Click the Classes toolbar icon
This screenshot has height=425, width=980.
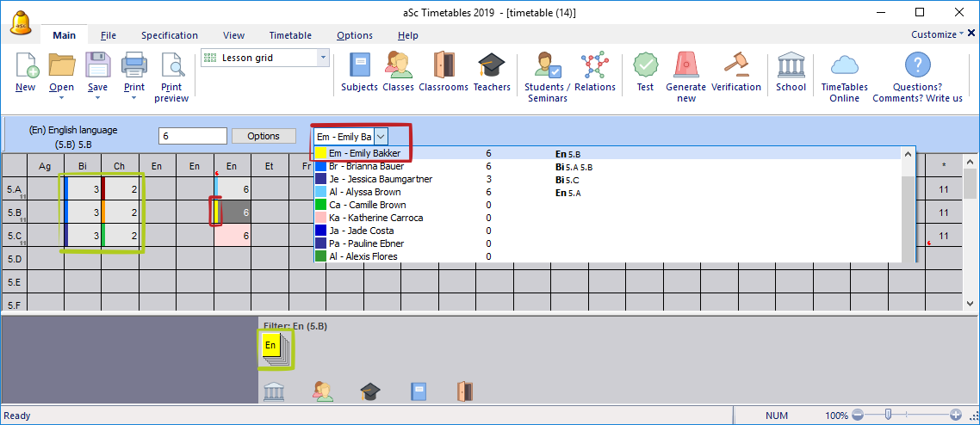click(x=399, y=72)
